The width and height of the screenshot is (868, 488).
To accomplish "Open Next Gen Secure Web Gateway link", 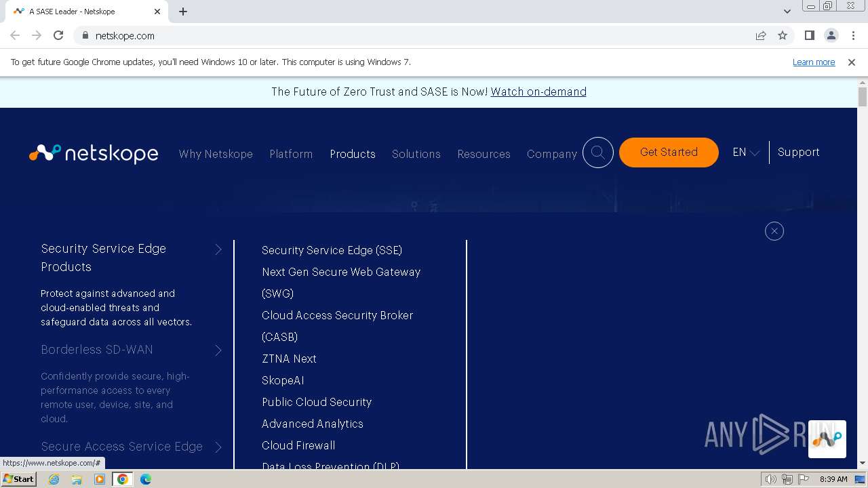I will click(341, 283).
